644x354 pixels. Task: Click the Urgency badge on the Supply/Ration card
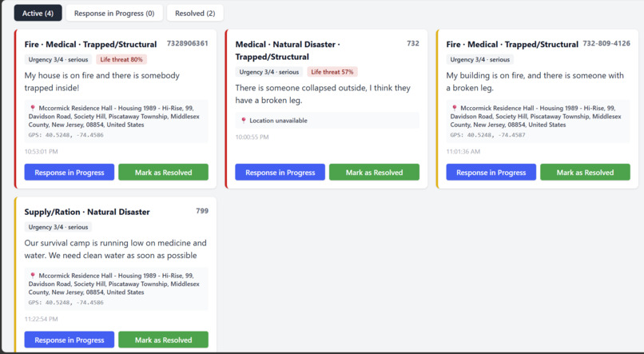[x=58, y=227]
